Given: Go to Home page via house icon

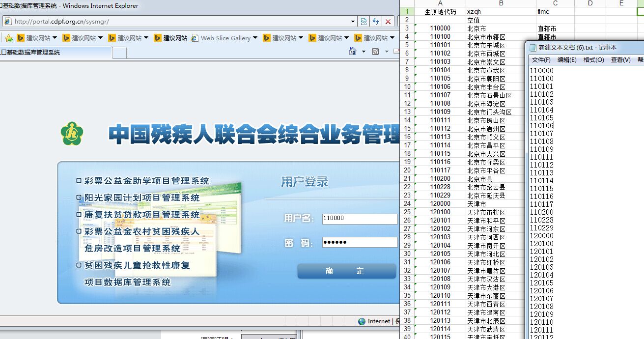Looking at the screenshot, I should tap(352, 52).
